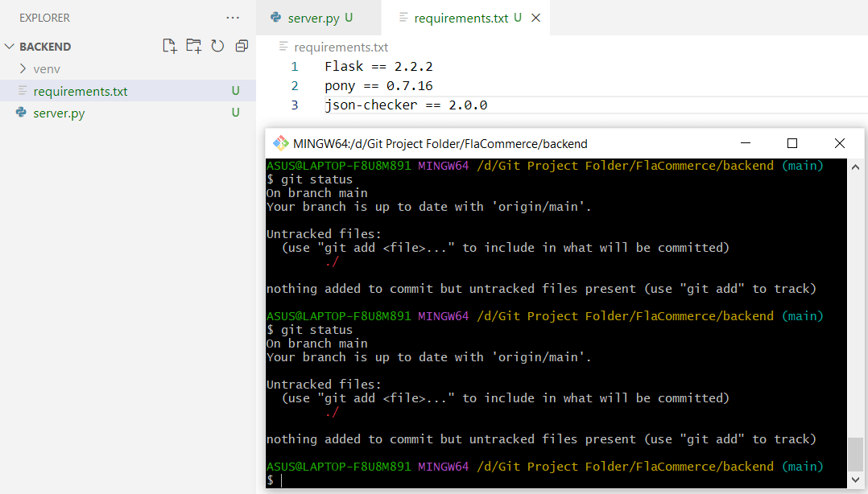Open the Explorer views menu with three dots
The image size is (868, 494).
tap(232, 17)
